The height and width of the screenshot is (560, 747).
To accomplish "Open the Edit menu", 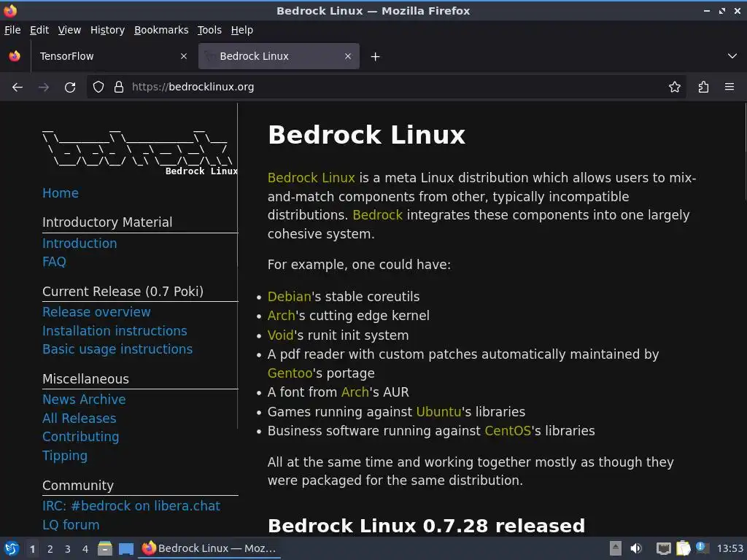I will coord(39,30).
